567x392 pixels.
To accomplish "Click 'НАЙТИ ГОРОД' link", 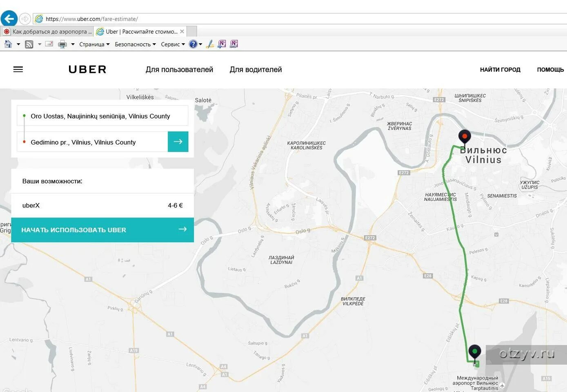I will [500, 69].
